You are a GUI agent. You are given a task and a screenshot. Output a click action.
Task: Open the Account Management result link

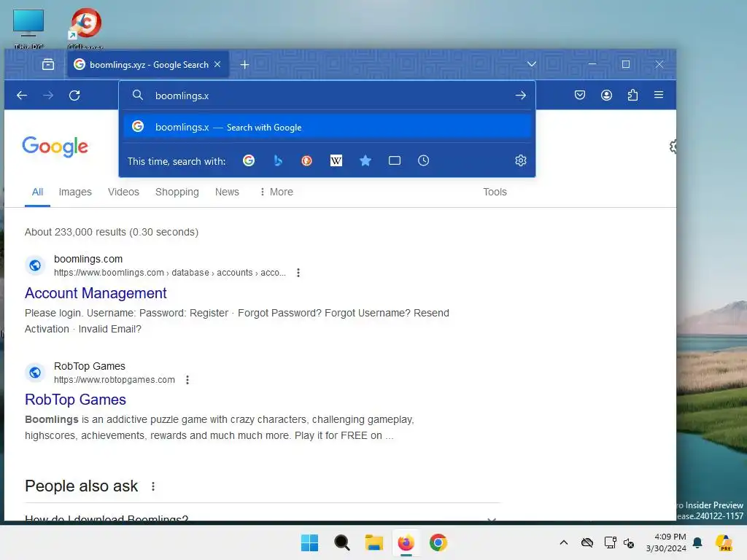(96, 293)
